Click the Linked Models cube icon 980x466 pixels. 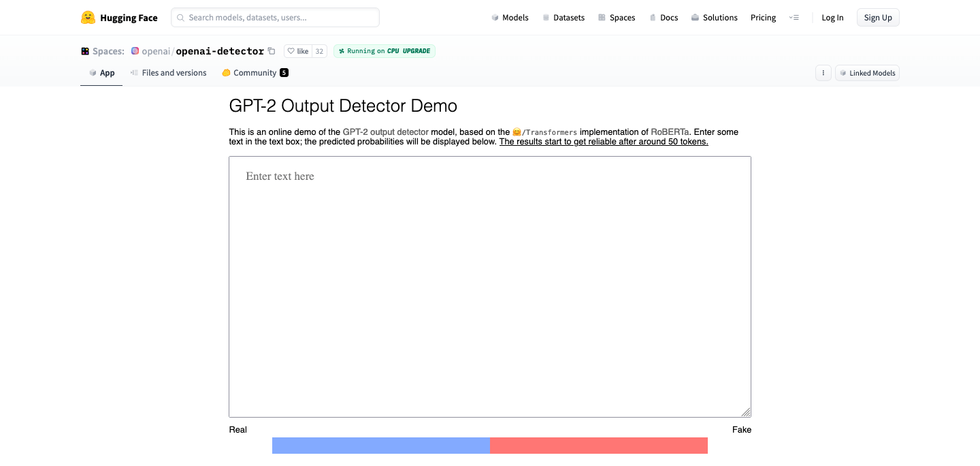pos(843,73)
